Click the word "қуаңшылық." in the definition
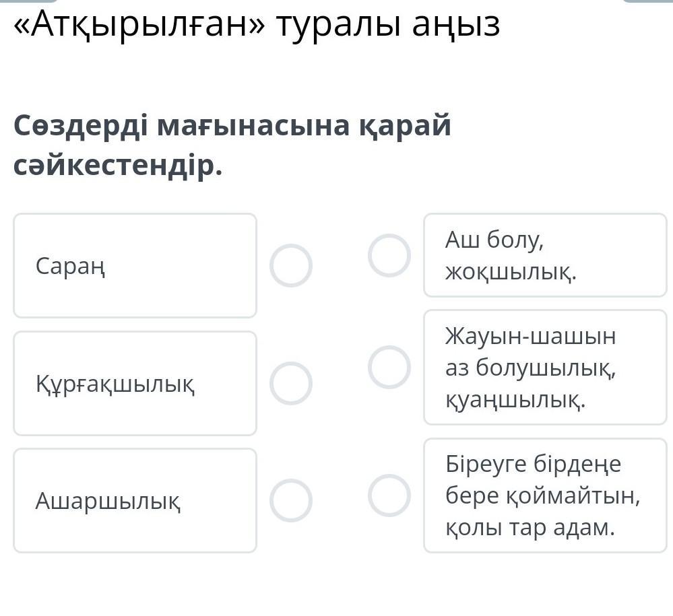This screenshot has height=616, width=673. point(515,400)
